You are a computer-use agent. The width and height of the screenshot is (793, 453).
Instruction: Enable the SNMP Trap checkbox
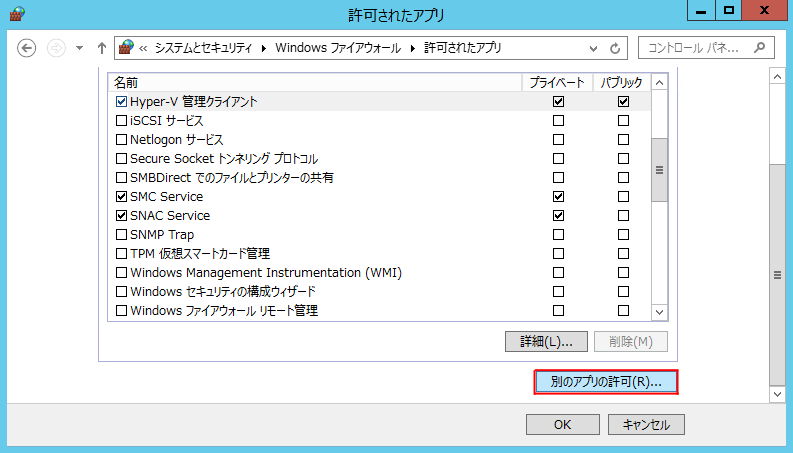(121, 235)
